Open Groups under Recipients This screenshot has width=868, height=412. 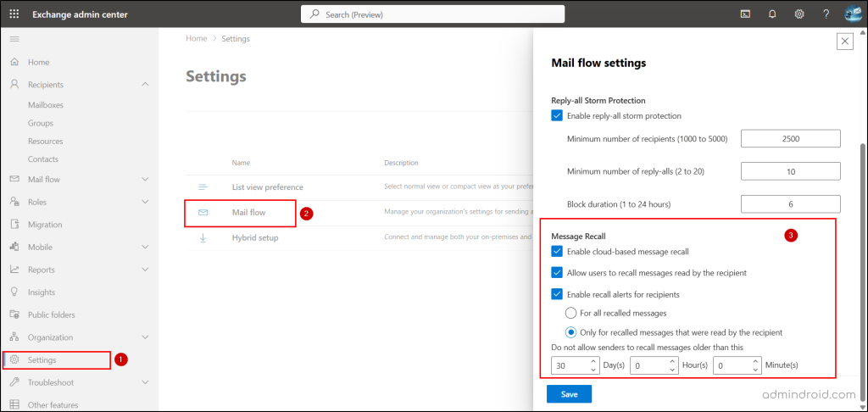(41, 123)
